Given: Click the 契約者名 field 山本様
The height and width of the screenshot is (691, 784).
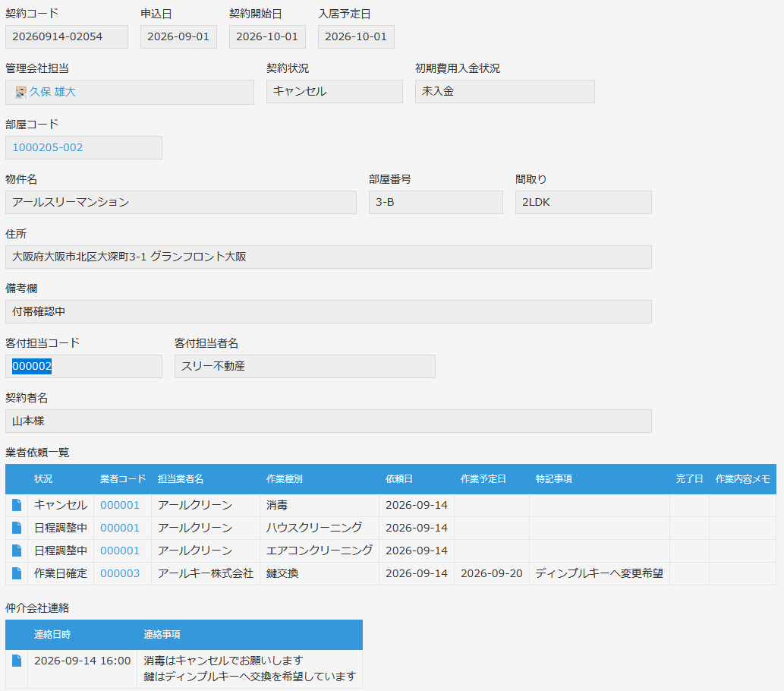Looking at the screenshot, I should [x=328, y=421].
